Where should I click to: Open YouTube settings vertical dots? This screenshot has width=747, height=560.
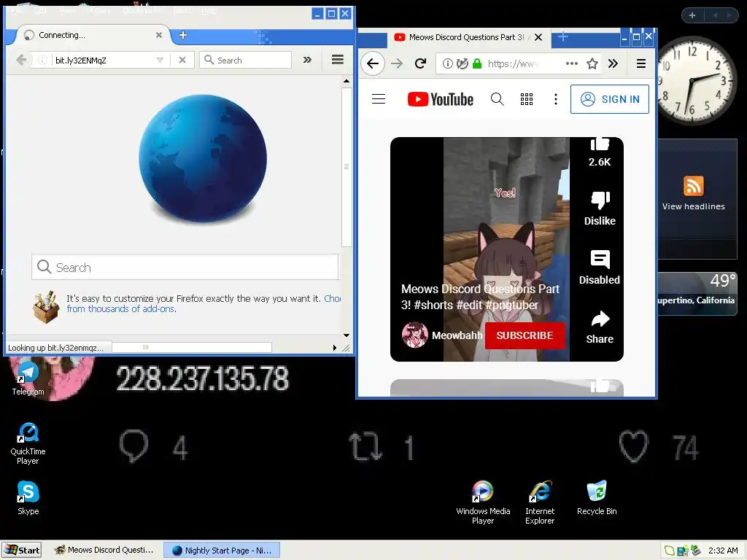pos(555,99)
